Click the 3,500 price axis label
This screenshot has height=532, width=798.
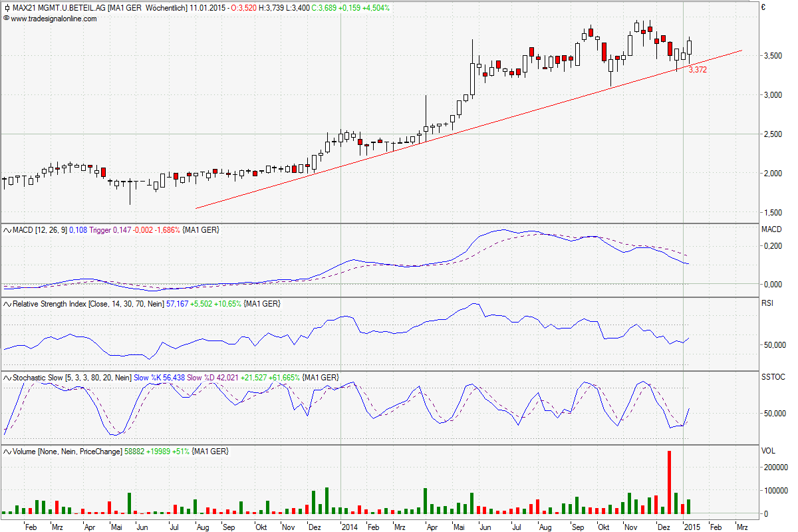point(773,56)
